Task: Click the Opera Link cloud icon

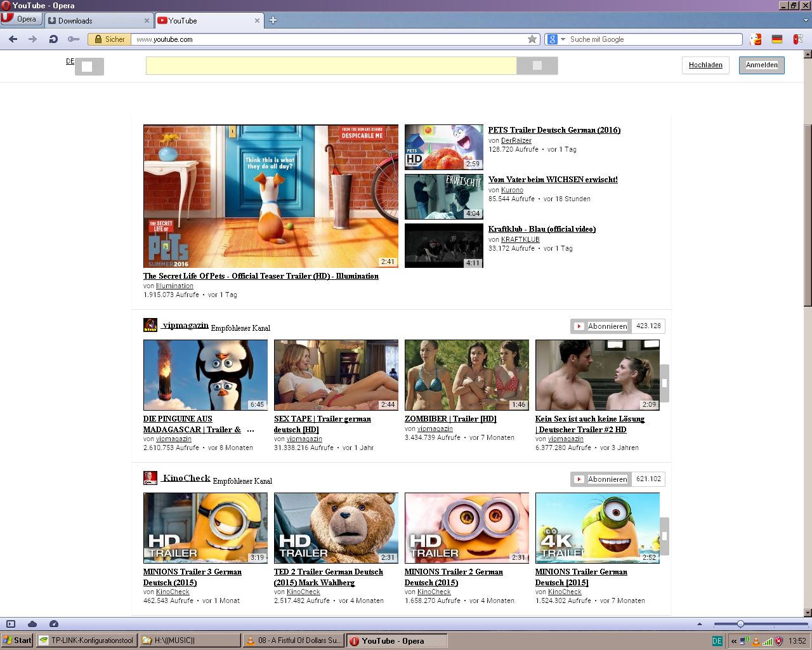Action: click(x=32, y=624)
